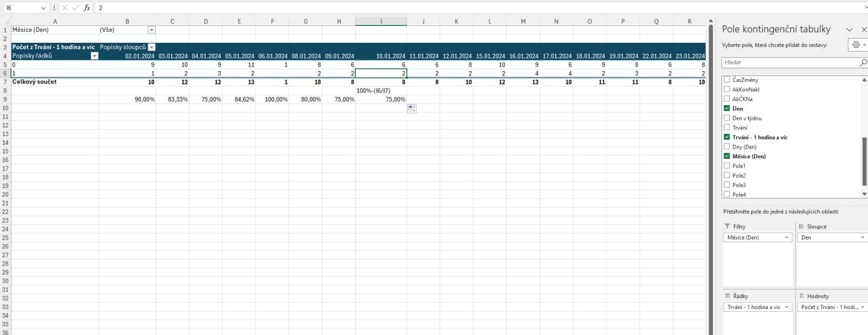Screen dimensions: 868x335
Task: Open the quick options icon below cell I9
Action: (x=412, y=108)
